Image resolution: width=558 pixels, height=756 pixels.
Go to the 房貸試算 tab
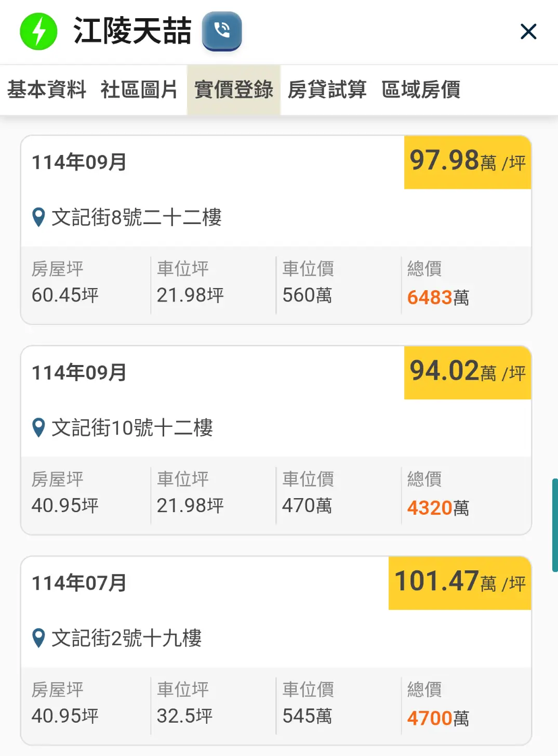coord(327,89)
